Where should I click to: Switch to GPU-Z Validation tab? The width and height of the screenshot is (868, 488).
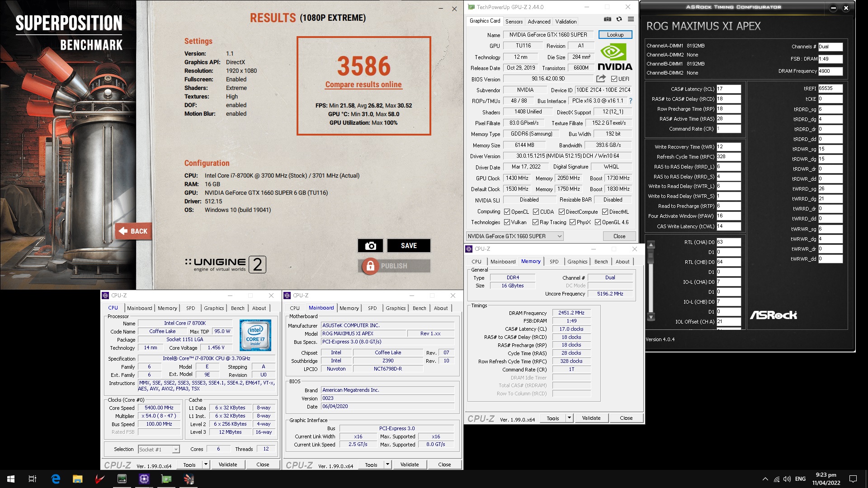566,21
